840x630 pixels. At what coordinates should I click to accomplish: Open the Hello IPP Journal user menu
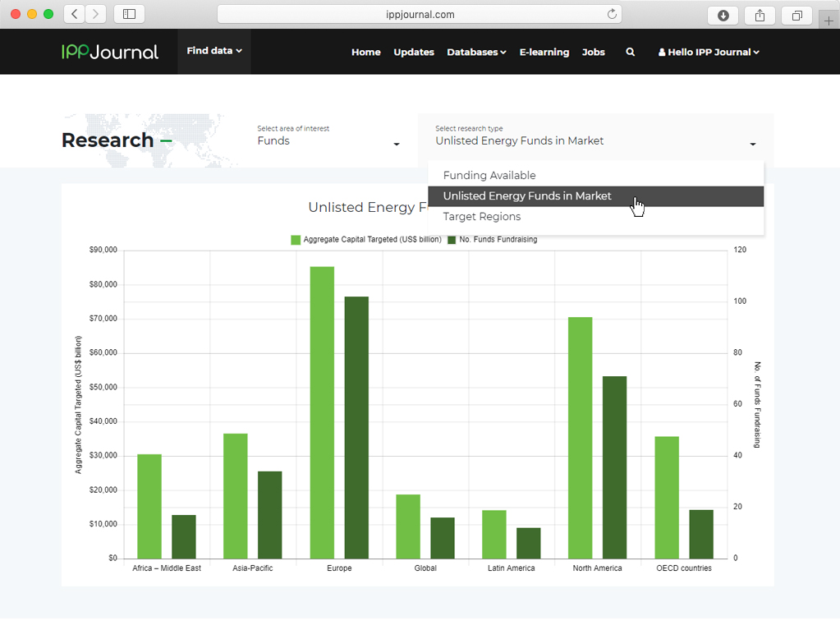point(709,52)
